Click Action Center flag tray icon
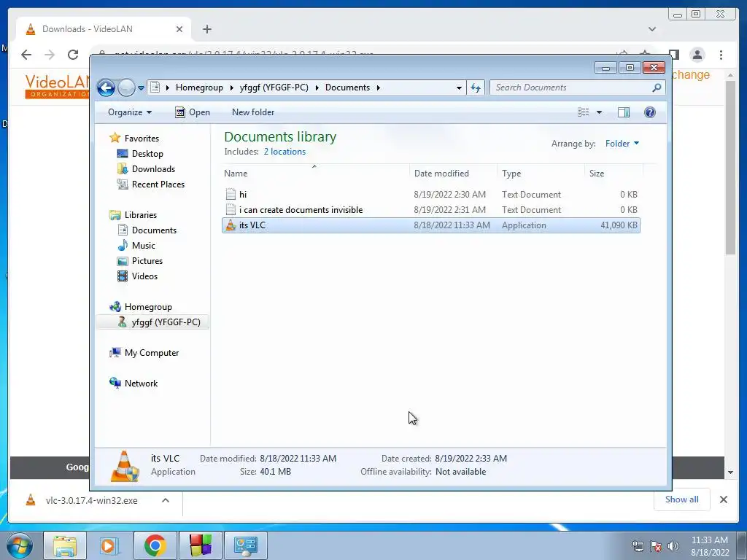747x560 pixels. (x=656, y=546)
